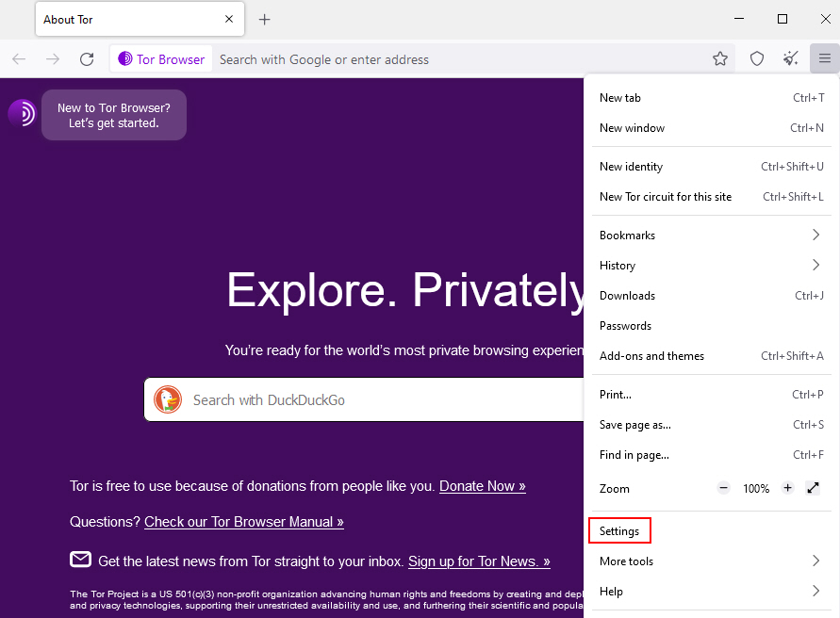
Task: Click the shield security level icon
Action: point(756,58)
